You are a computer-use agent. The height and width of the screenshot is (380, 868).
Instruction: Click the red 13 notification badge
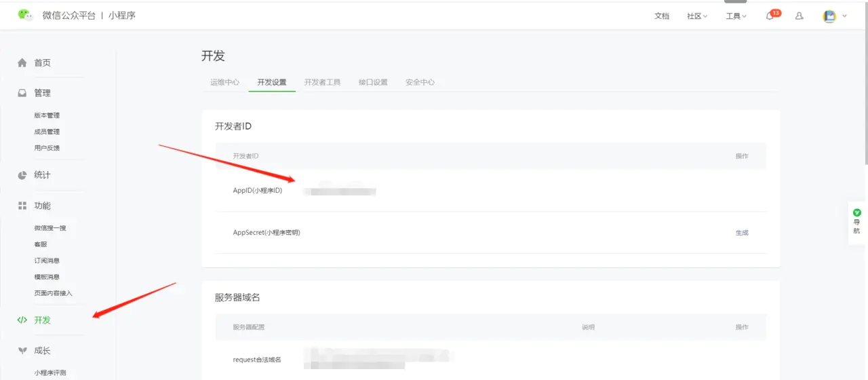tap(776, 13)
